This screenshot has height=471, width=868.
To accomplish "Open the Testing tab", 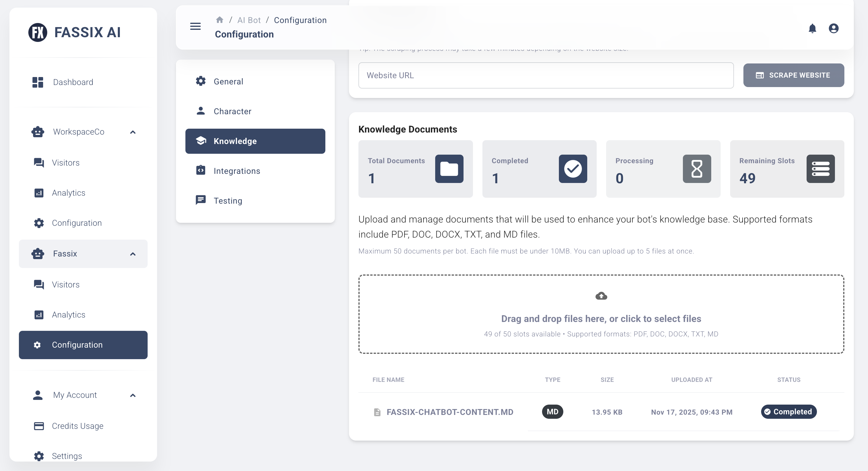I will tap(228, 200).
